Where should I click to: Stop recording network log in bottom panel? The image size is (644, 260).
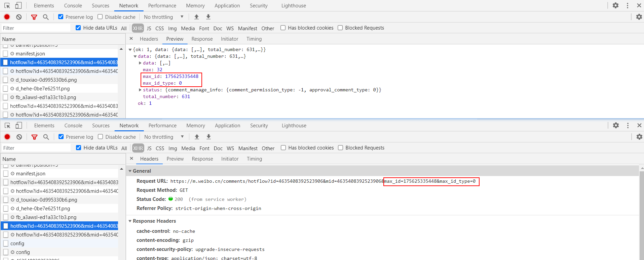[x=7, y=137]
